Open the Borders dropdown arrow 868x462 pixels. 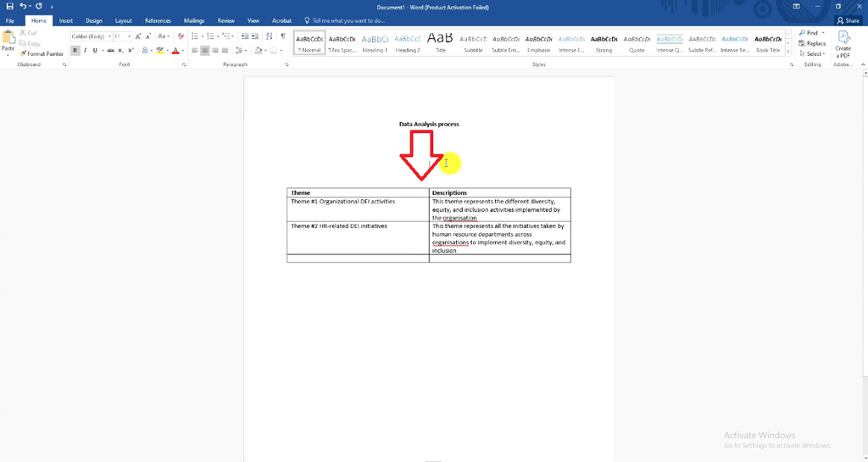(281, 50)
